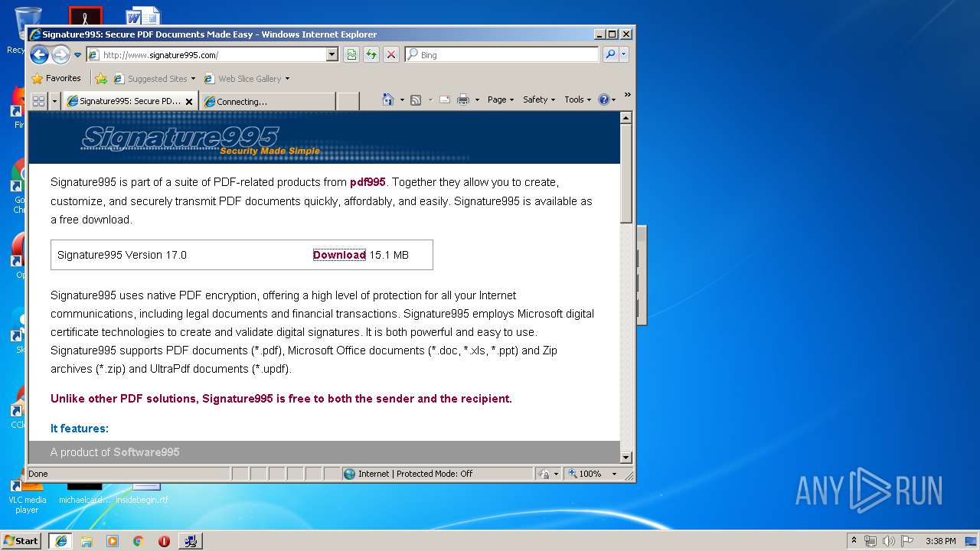Launch Windows Media Player from taskbar
This screenshot has height=551, width=980.
[x=113, y=541]
